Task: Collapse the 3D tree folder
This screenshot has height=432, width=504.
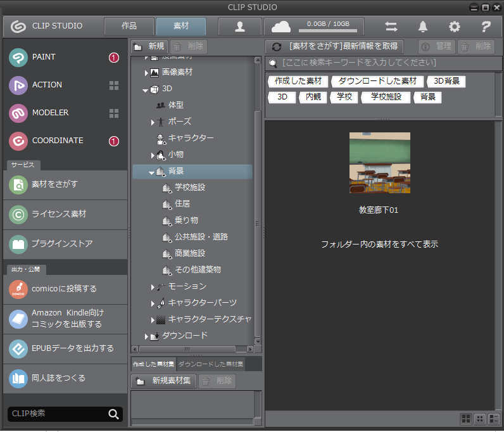Action: [x=146, y=89]
